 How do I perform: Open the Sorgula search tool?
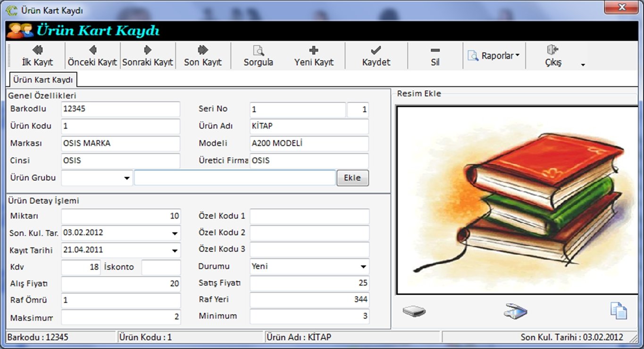pos(258,55)
